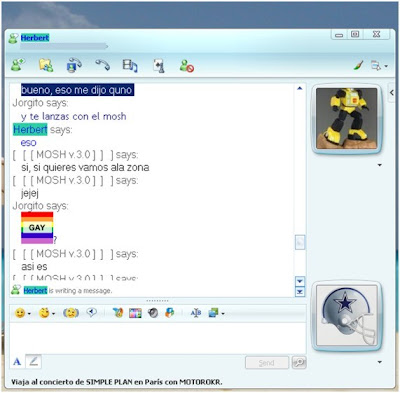Click the message 'si, si quieres vamos ala zona'

click(85, 167)
